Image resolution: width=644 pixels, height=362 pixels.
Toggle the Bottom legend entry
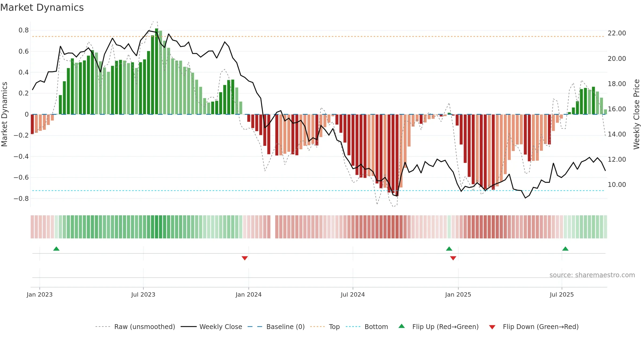[x=367, y=327]
